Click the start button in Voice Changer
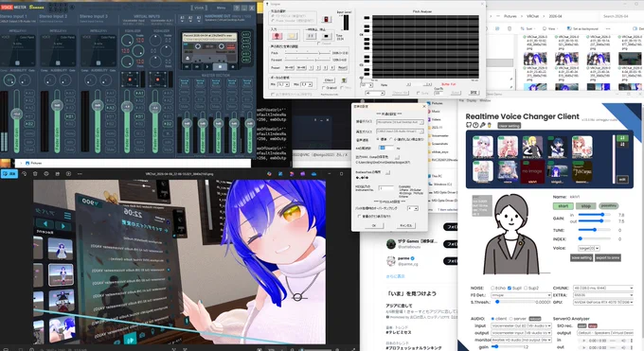Viewport: 644px width, 351px height. 563,205
